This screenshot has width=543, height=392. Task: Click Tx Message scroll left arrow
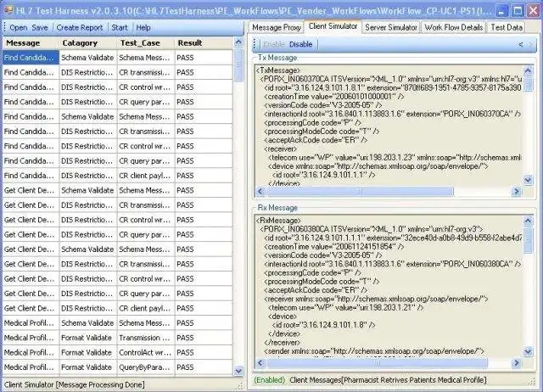(260, 191)
